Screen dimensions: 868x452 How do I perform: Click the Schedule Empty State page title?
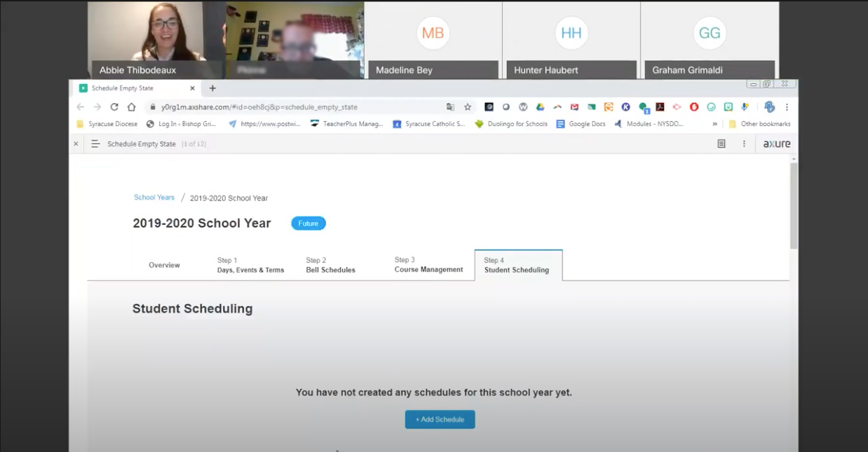142,144
